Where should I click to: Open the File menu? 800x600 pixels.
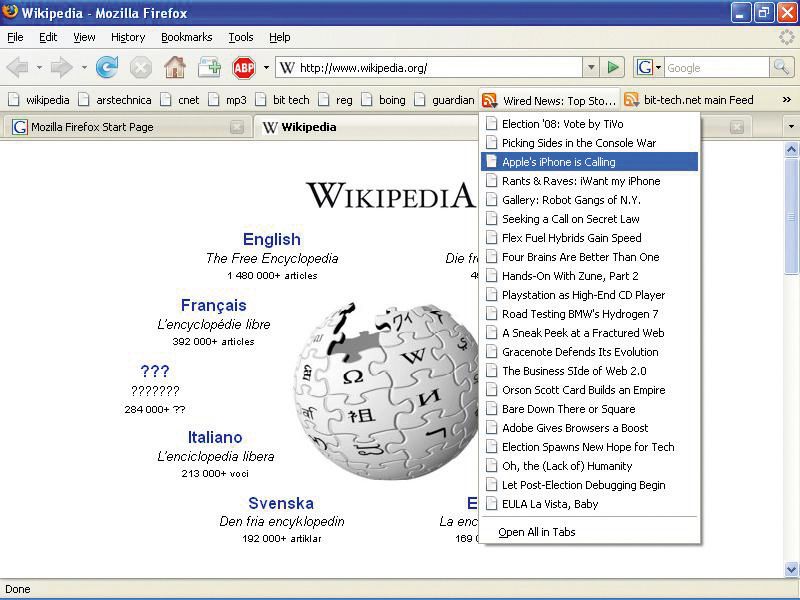[x=15, y=37]
